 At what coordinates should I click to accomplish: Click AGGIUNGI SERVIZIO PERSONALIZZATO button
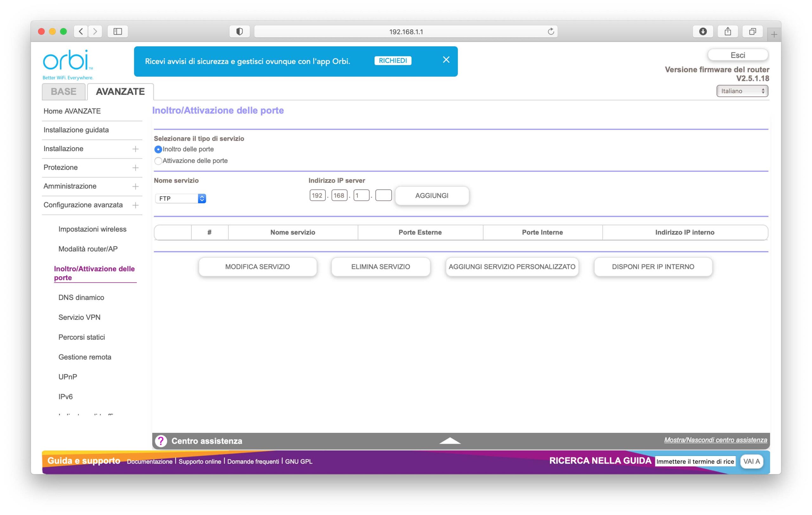pos(512,267)
